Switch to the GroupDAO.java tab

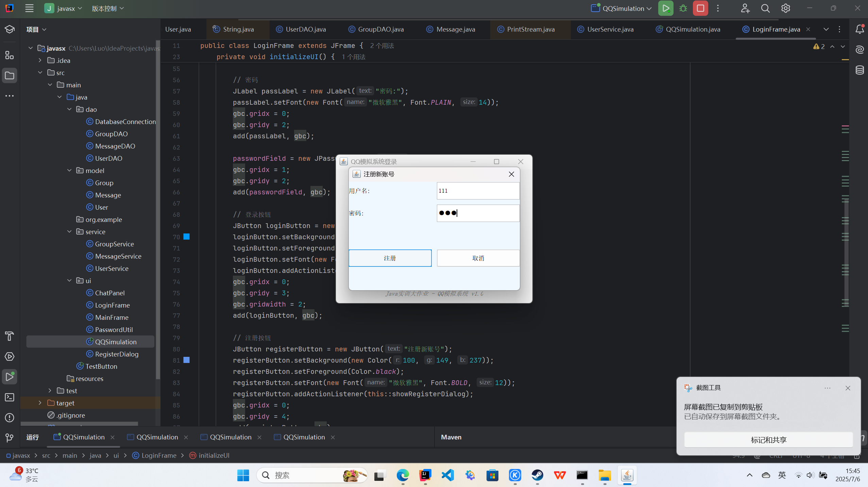point(380,29)
